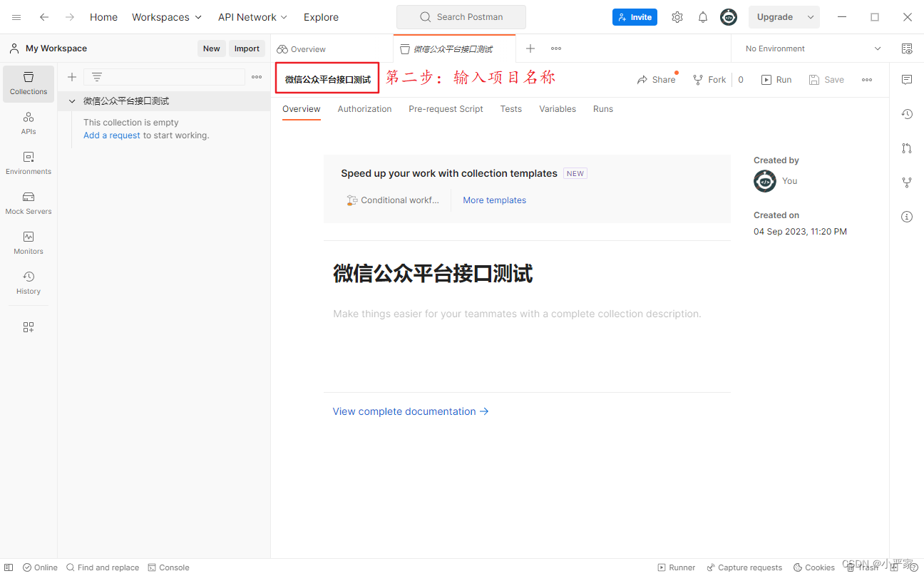Open the notifications bell

coord(703,17)
